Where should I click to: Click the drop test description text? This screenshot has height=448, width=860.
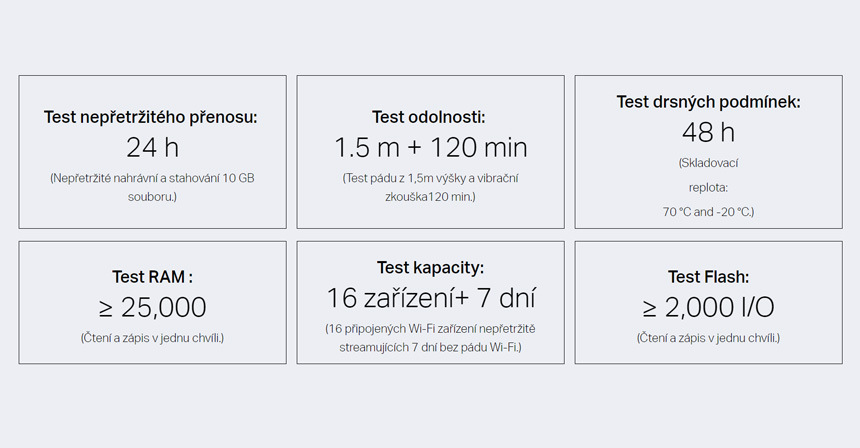point(430,187)
